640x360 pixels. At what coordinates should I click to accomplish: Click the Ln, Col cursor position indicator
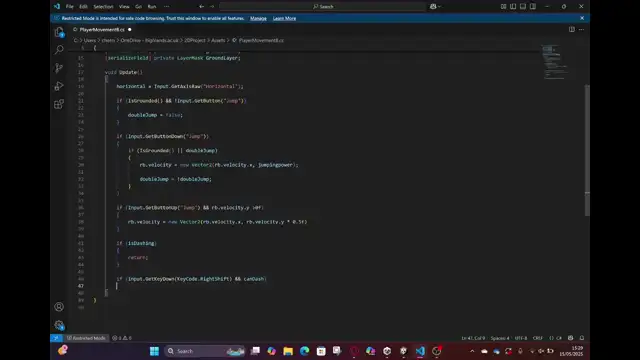click(x=473, y=338)
